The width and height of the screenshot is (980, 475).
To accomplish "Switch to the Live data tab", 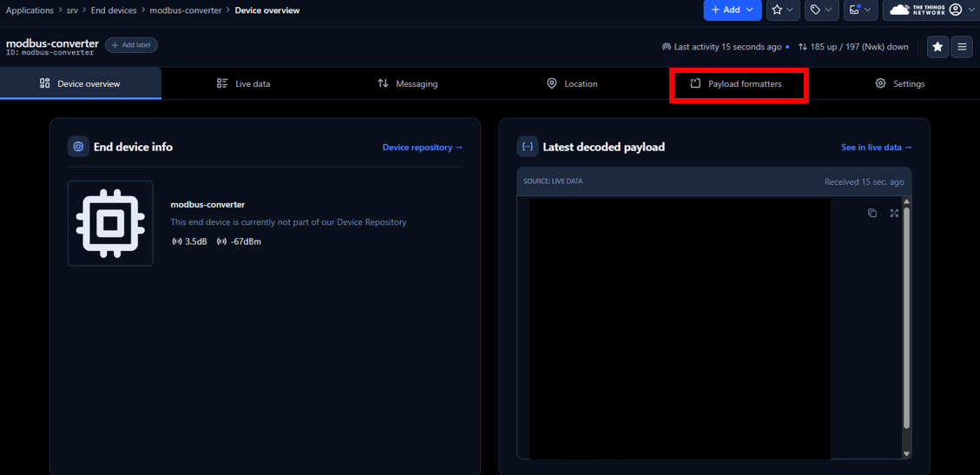I will pos(243,83).
